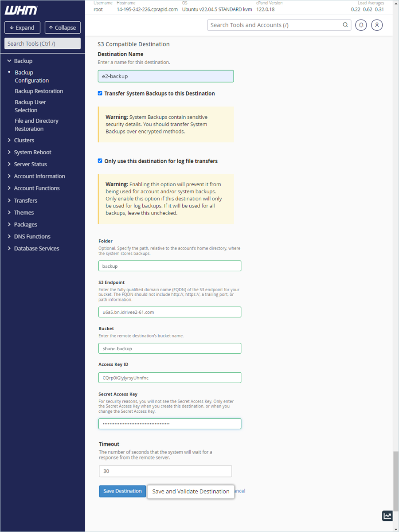
Task: Open Backup Restoration in sidebar
Action: coord(39,91)
